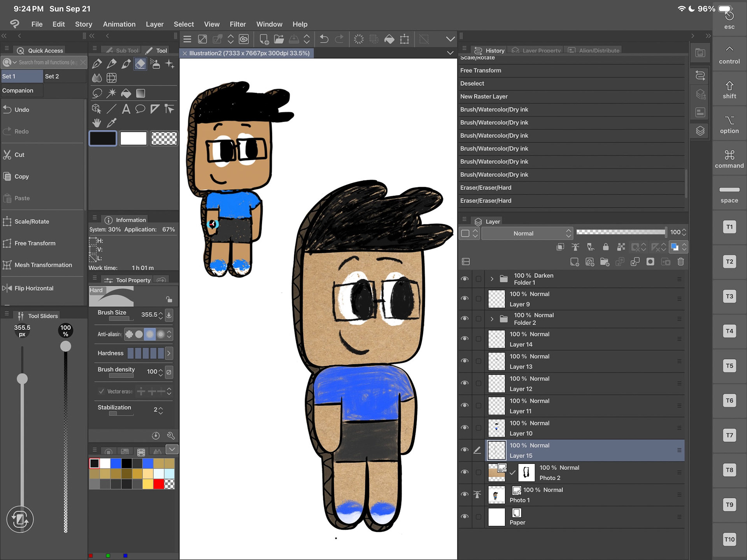Viewport: 747px width, 560px height.
Task: Expand the Folder 1 layer group
Action: pos(492,279)
